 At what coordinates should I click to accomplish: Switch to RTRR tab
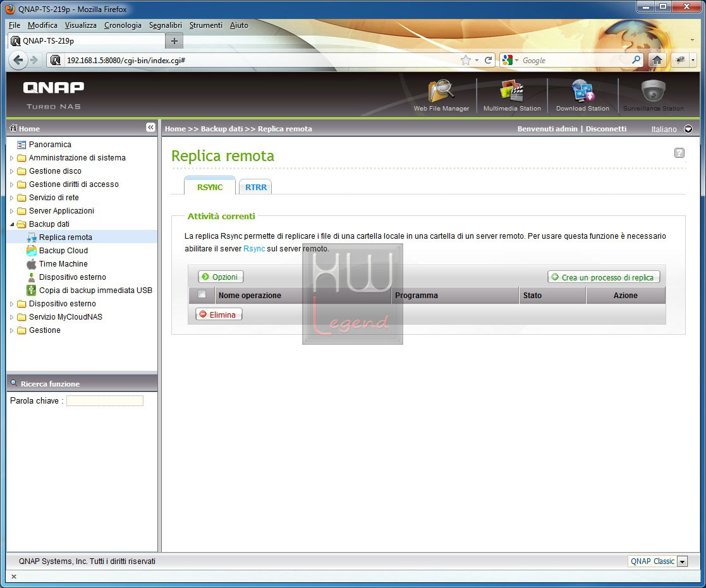(x=256, y=187)
